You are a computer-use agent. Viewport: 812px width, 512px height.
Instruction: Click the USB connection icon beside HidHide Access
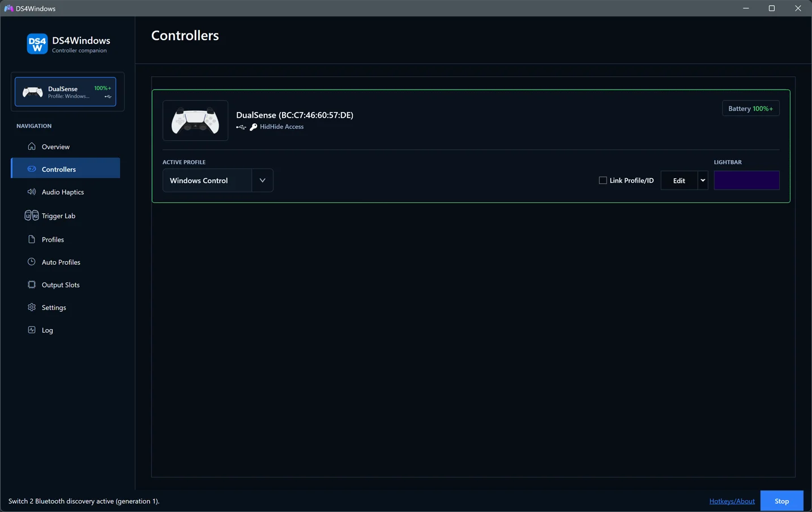(x=241, y=127)
